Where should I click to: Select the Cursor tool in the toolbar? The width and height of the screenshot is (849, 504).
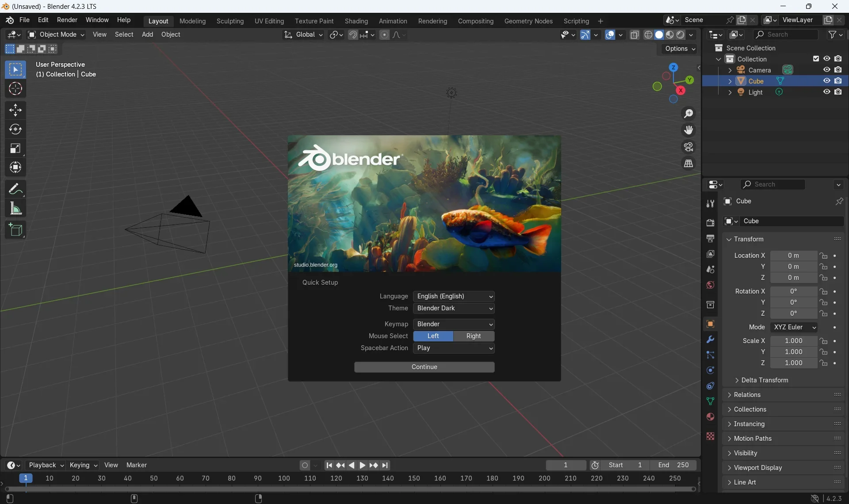tap(15, 89)
